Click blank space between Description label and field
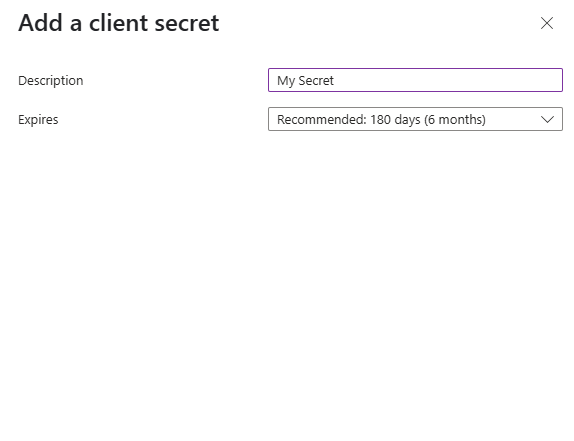 176,81
